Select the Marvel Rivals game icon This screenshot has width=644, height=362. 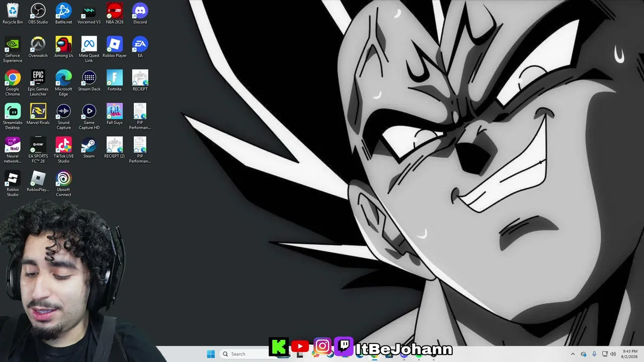(38, 115)
